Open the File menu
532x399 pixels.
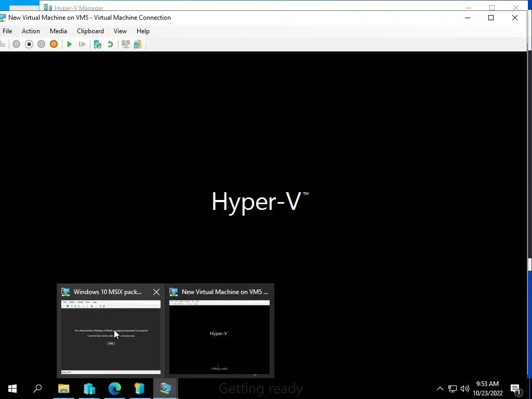pyautogui.click(x=7, y=31)
